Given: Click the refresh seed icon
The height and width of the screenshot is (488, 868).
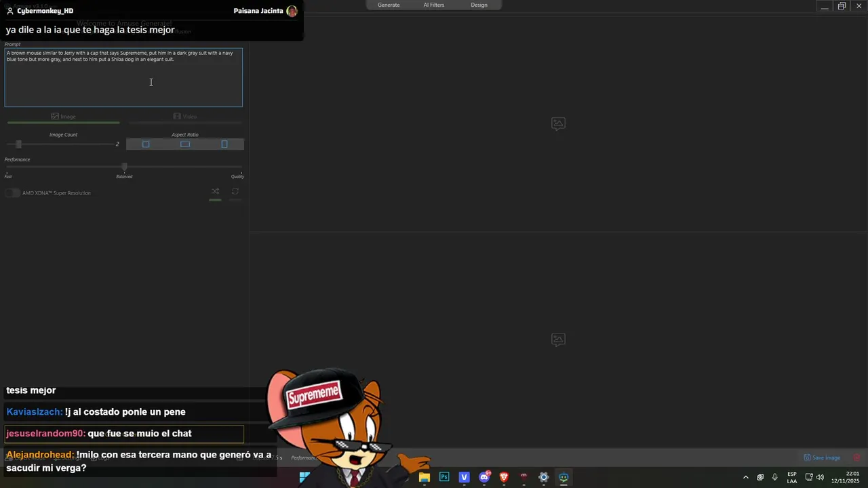Looking at the screenshot, I should (235, 191).
